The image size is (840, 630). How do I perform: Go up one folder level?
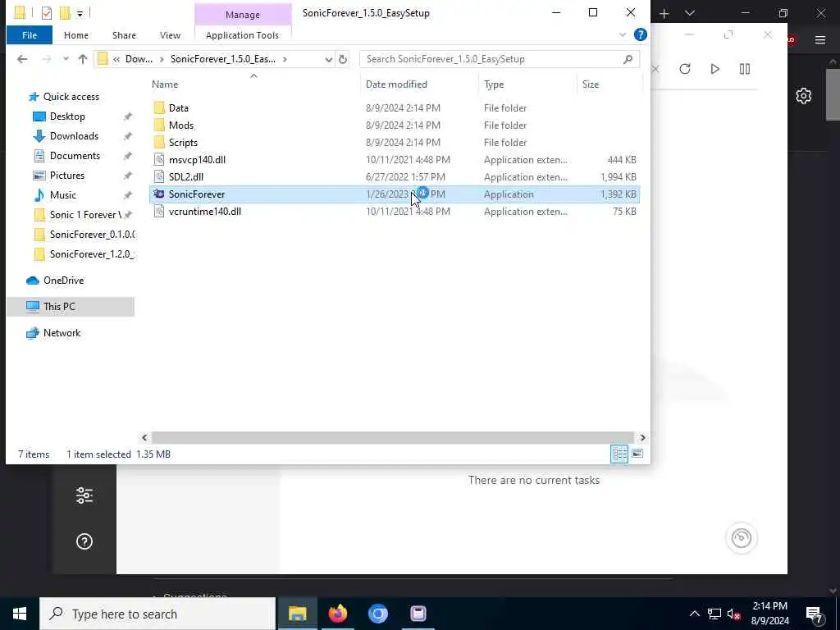83,59
